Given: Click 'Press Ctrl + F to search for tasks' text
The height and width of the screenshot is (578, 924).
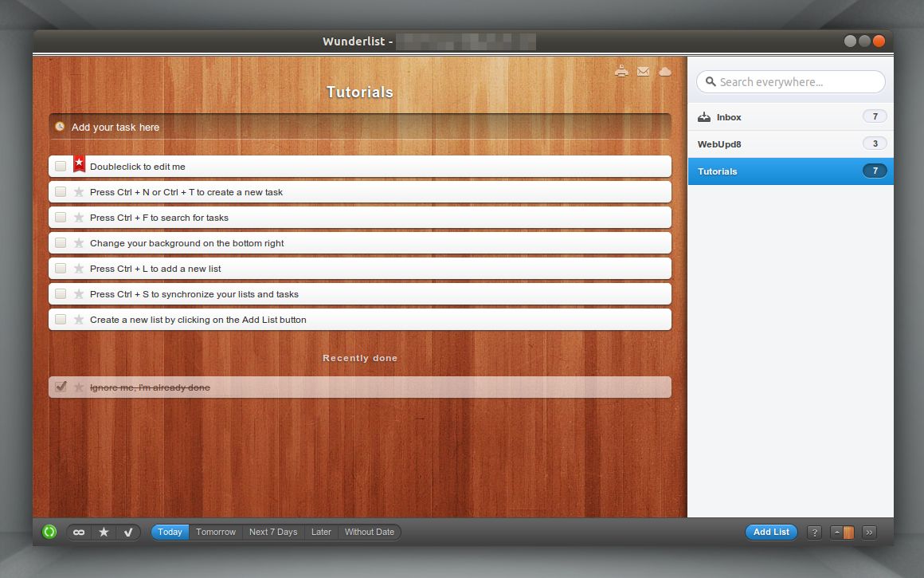Looking at the screenshot, I should (x=159, y=218).
